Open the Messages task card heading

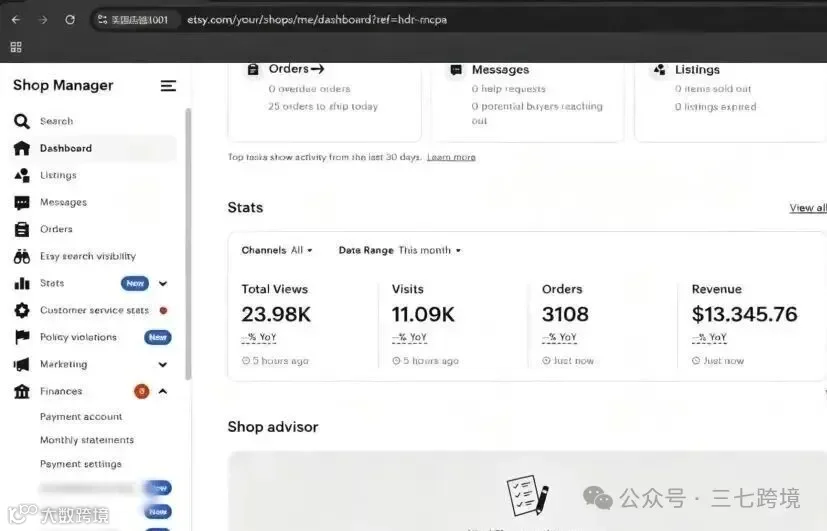(500, 70)
